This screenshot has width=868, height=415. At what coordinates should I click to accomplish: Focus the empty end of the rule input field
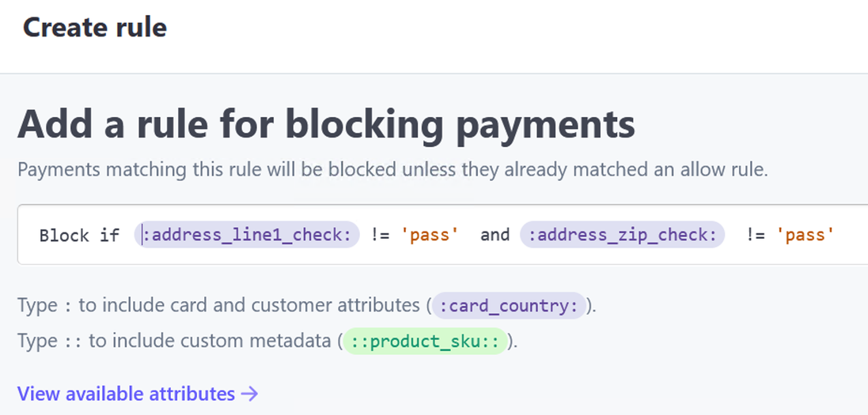point(851,235)
